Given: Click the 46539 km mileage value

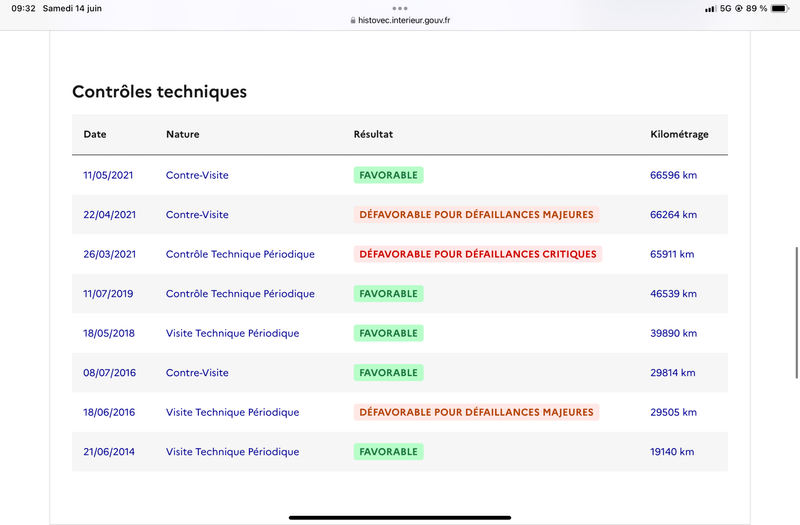Looking at the screenshot, I should [x=673, y=294].
